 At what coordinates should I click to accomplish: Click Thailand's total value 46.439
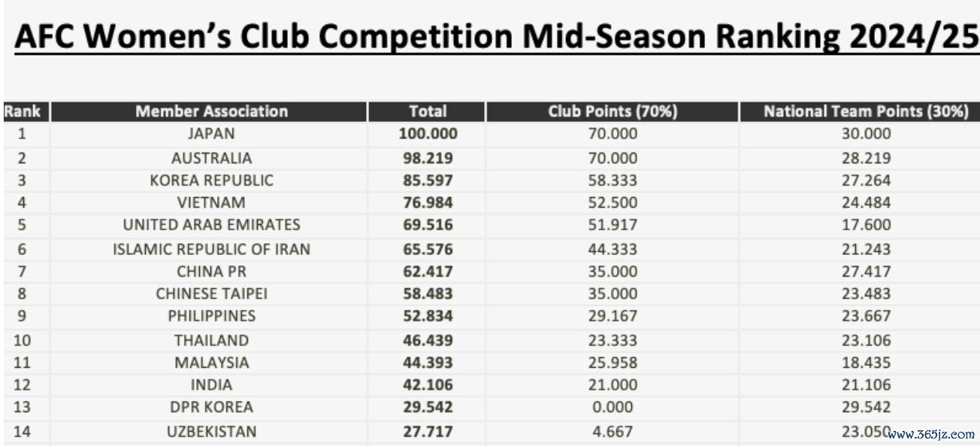click(x=428, y=340)
